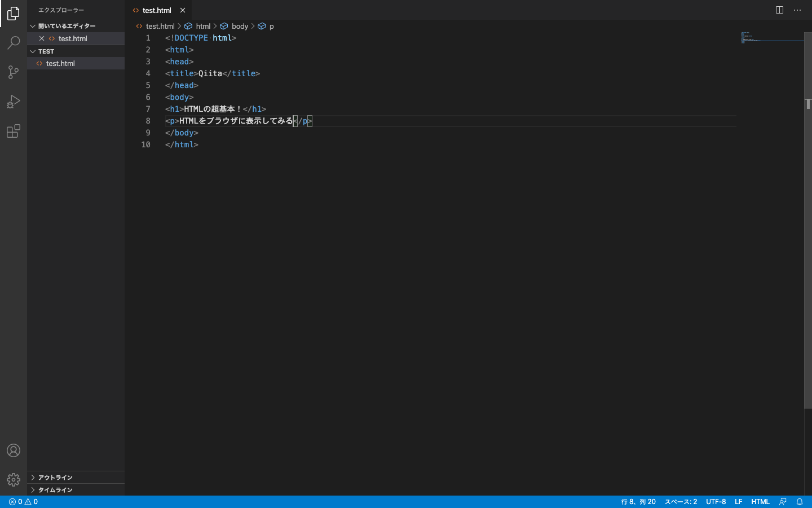Click the HTMLの超基本！ heading text
The height and width of the screenshot is (508, 812).
coord(213,109)
